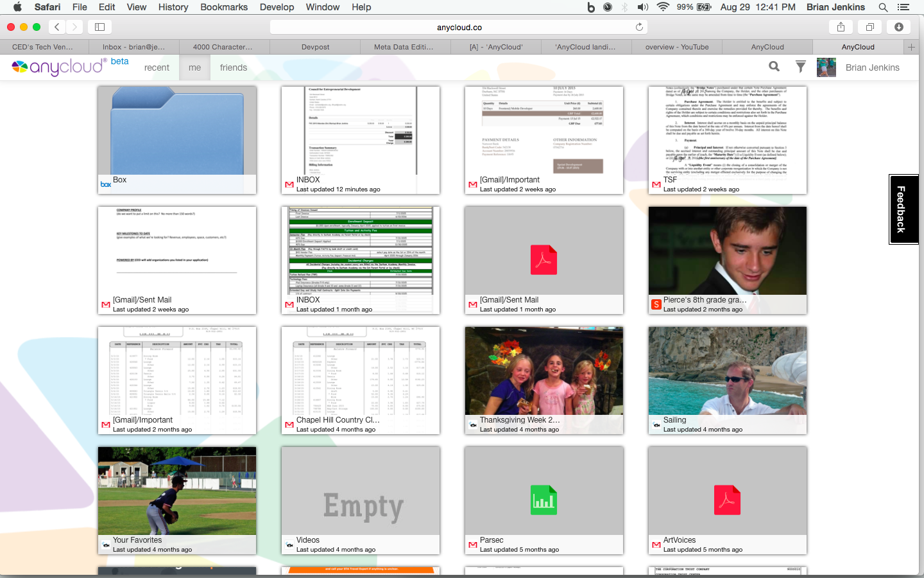Click Brian Jenkins profile avatar

(826, 67)
